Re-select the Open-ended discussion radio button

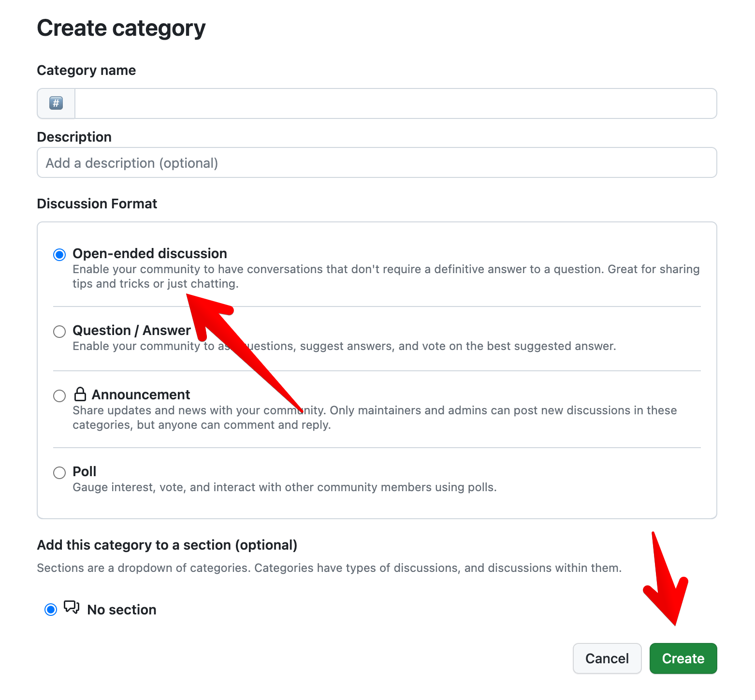coord(59,254)
